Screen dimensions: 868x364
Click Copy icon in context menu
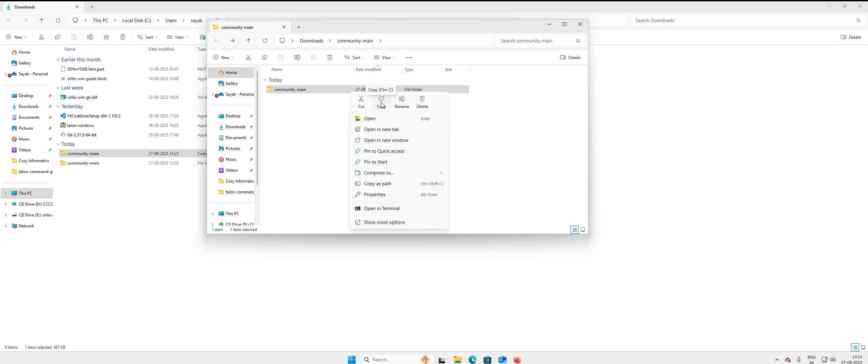[381, 102]
